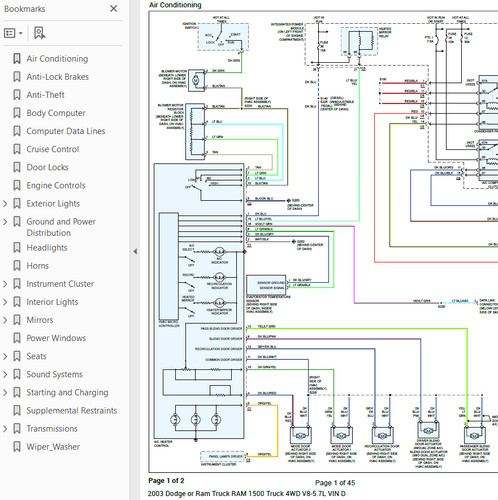Image resolution: width=498 pixels, height=500 pixels.
Task: Expand the Ground and Power Distribution chevron
Action: [x=5, y=222]
